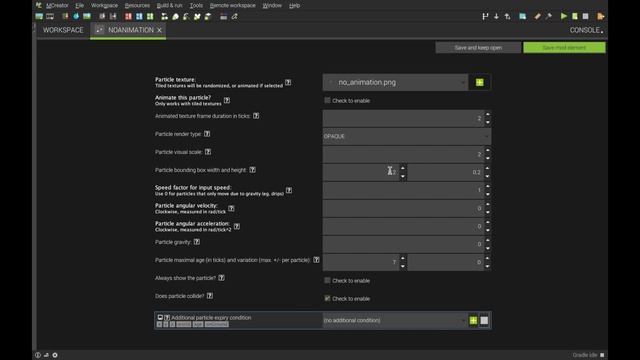Click the white stop icon in the toolbar
This screenshot has height=360, width=640.
pyautogui.click(x=586, y=16)
